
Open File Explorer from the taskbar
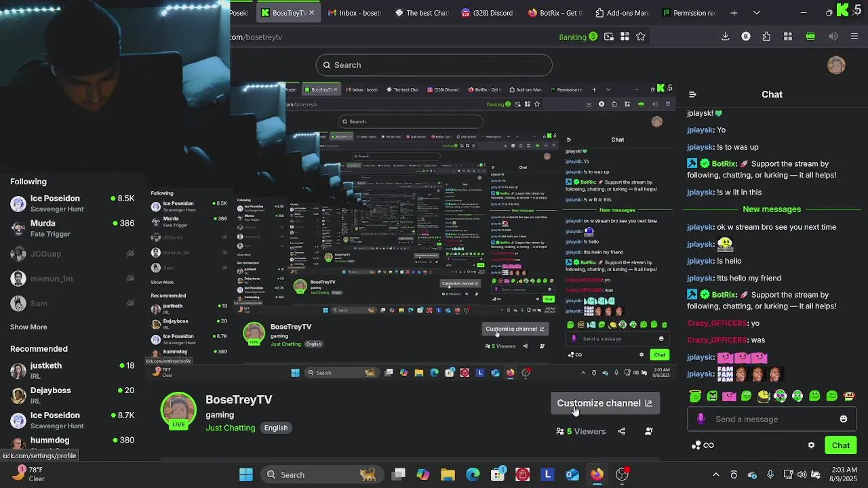click(448, 474)
